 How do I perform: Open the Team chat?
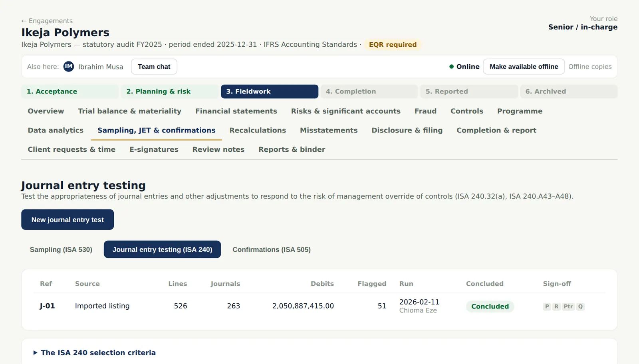tap(154, 67)
